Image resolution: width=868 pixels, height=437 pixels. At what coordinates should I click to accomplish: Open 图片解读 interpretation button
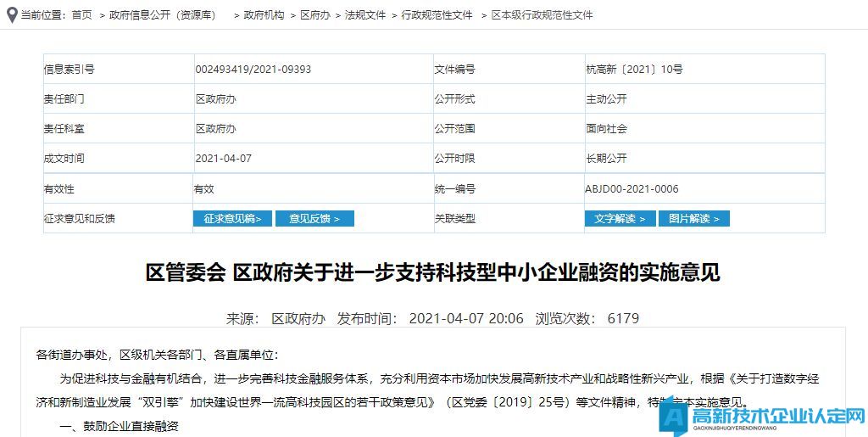[693, 219]
